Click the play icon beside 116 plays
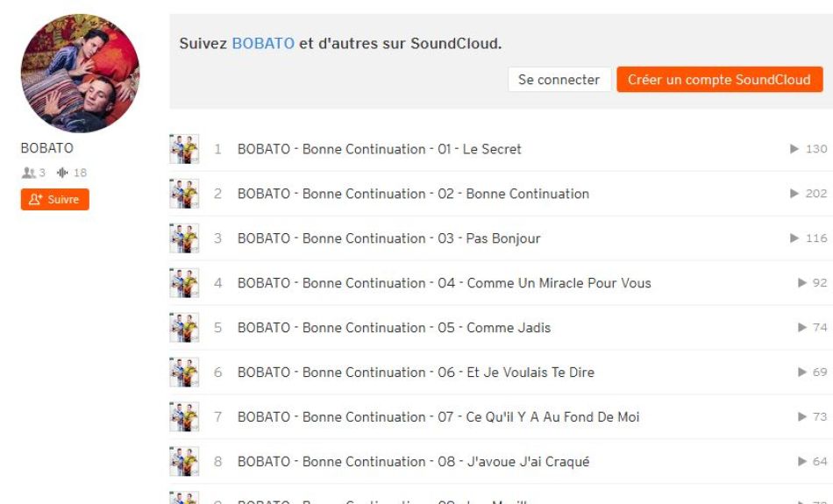 click(x=794, y=238)
